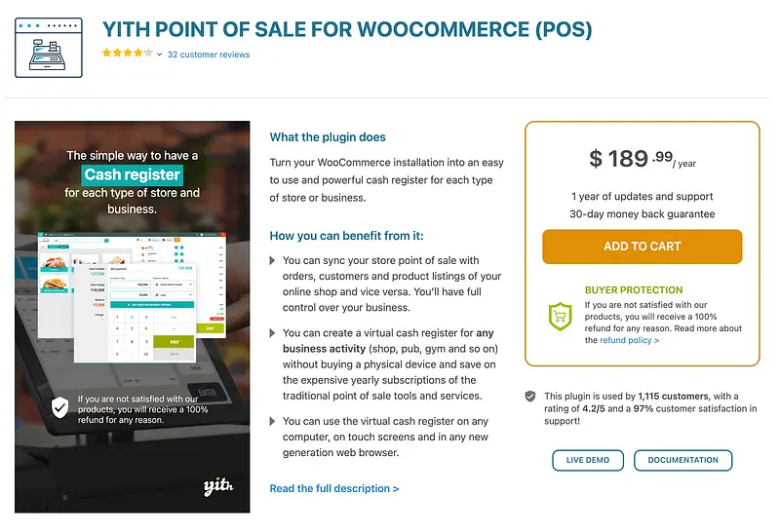Expand the virtual cash register bullet arrow

273,333
